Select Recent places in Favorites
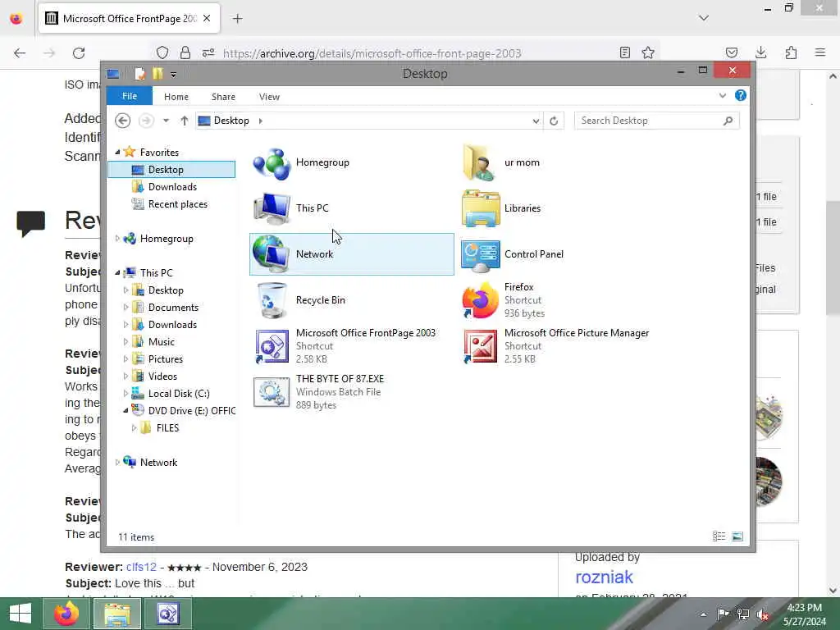The image size is (840, 630). (x=177, y=204)
